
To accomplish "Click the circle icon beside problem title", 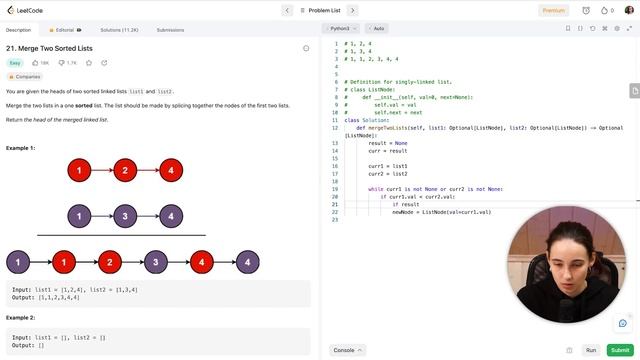I will coord(306,48).
